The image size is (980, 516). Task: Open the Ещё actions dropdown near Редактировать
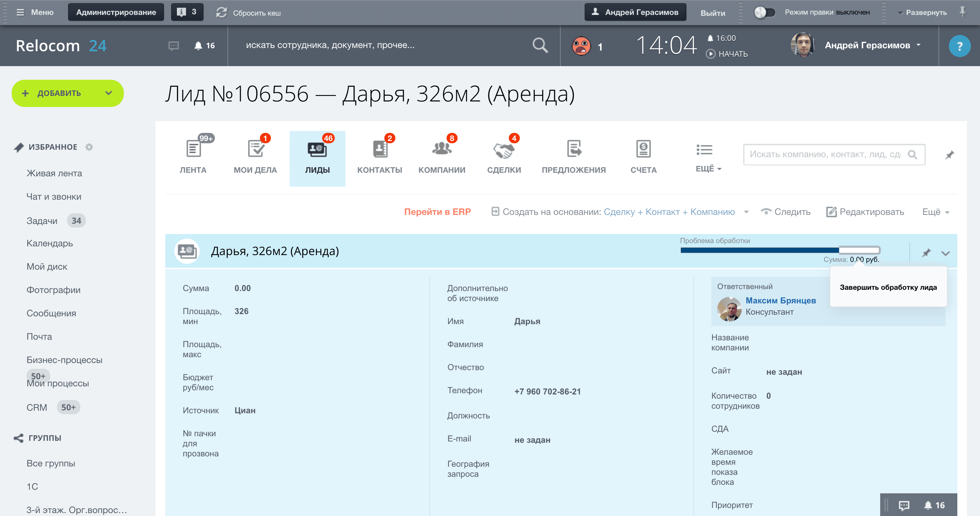coord(936,212)
